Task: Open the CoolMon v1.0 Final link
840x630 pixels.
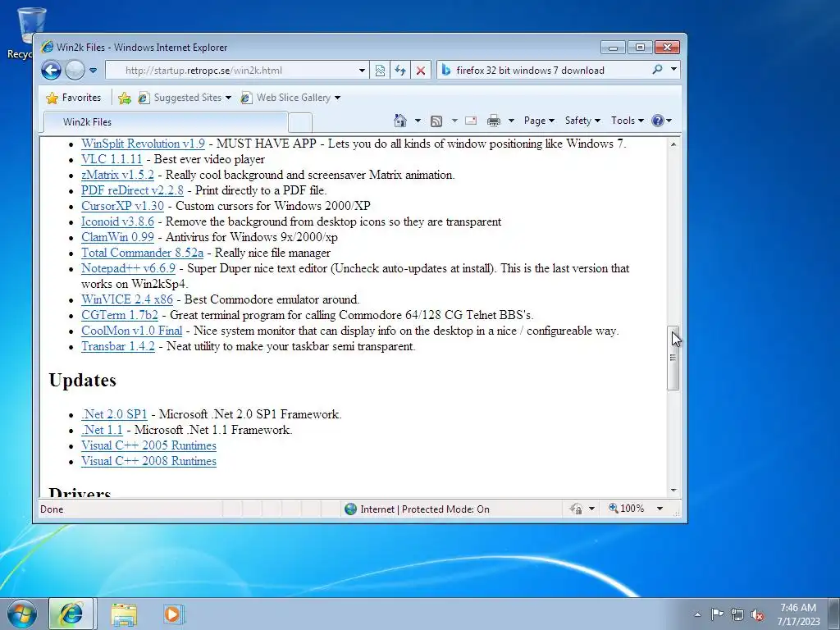Action: [132, 331]
